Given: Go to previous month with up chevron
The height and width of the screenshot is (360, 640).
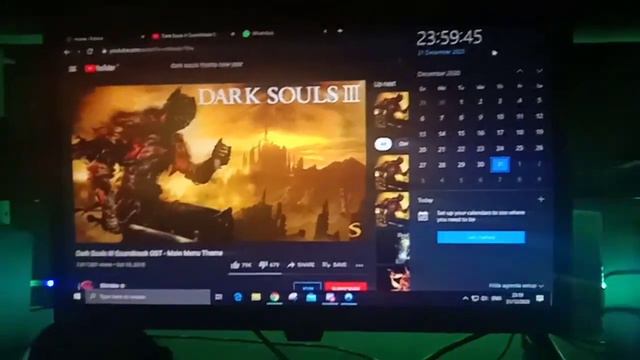Looking at the screenshot, I should (x=520, y=71).
